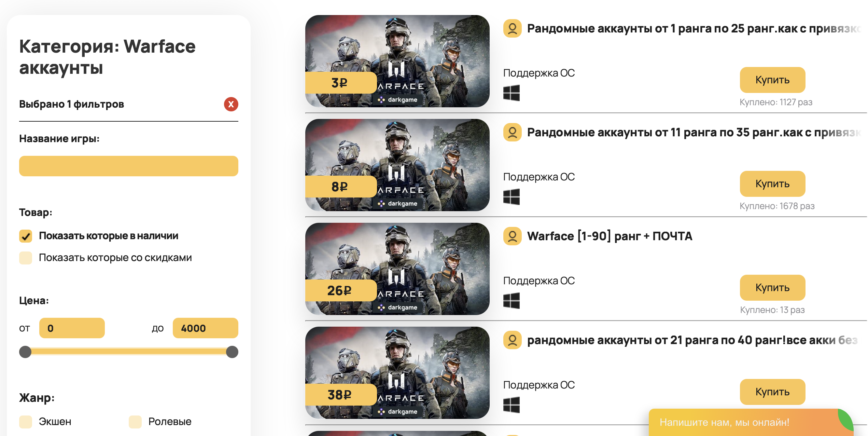Click the Windows icon under 38₽ listing
Screen dimensions: 868x436
[x=511, y=405]
